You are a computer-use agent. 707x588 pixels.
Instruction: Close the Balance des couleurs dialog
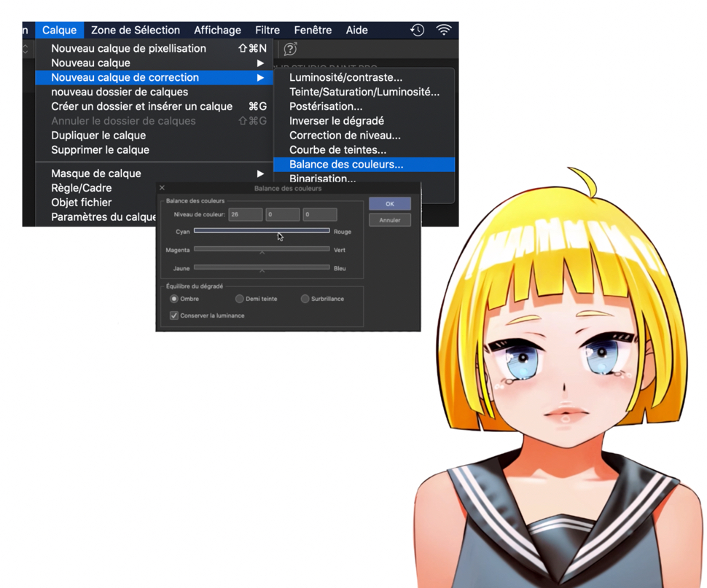point(163,188)
